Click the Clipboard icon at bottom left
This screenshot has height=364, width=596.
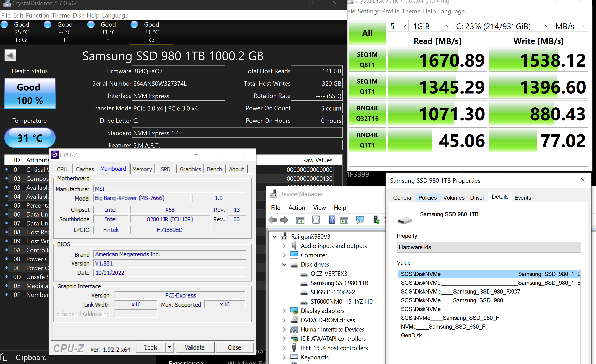(x=4, y=357)
